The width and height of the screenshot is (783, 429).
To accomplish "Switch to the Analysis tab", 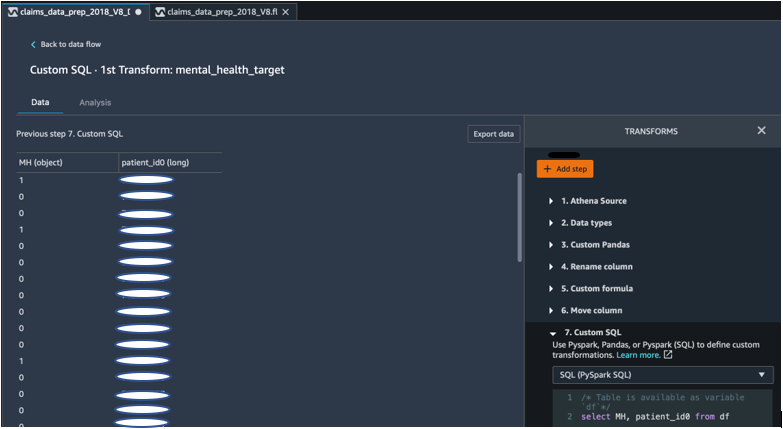I will [95, 103].
